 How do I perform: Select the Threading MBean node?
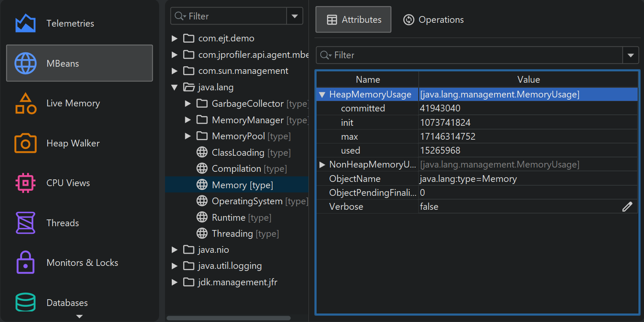click(x=232, y=234)
